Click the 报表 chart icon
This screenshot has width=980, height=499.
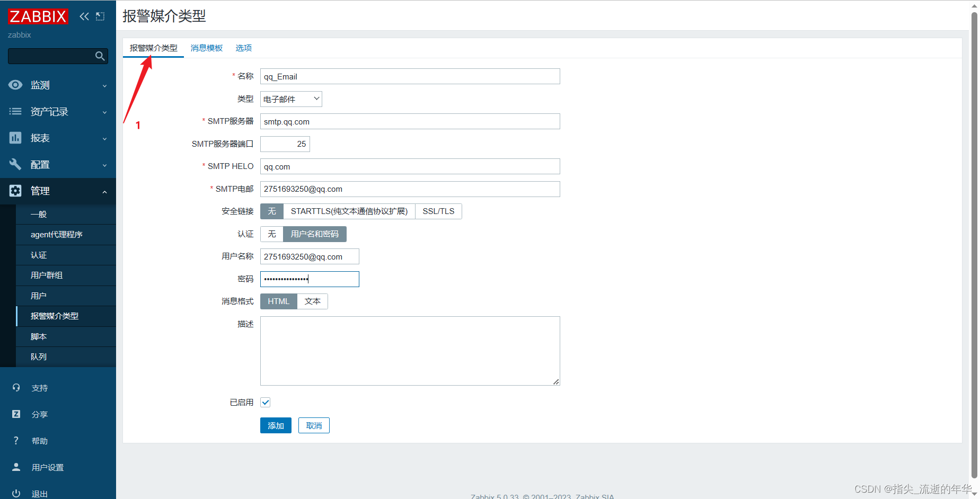tap(15, 138)
